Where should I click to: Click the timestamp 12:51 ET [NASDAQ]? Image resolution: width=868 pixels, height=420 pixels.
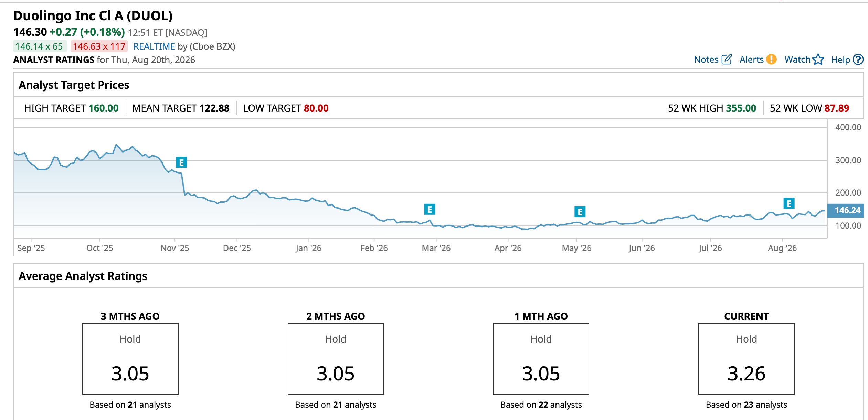[168, 33]
